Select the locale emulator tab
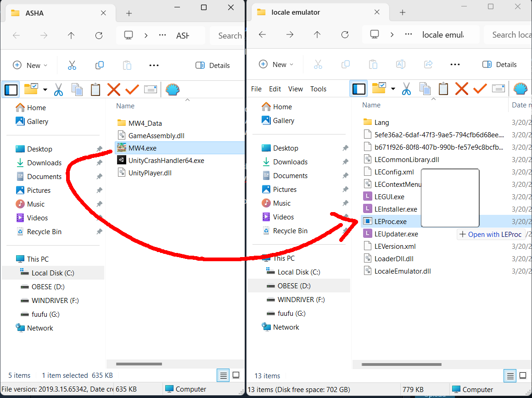Viewport: 532px width, 398px height. point(319,12)
